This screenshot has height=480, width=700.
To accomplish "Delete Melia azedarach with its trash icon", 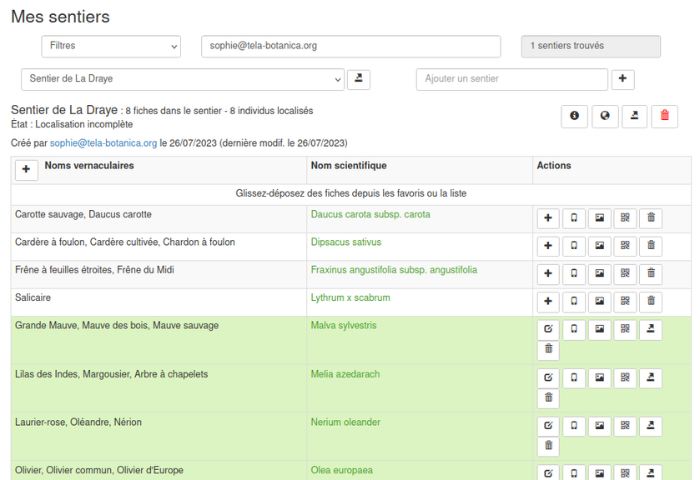I will 548,400.
